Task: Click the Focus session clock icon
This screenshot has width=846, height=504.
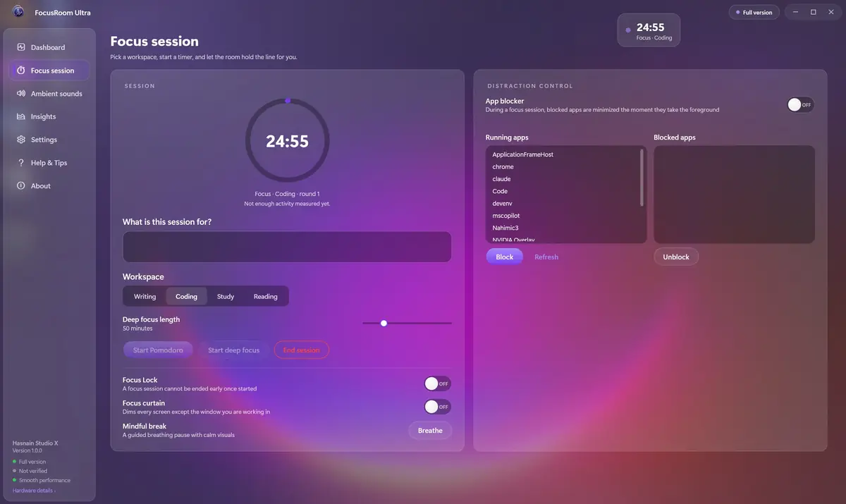Action: coord(21,70)
